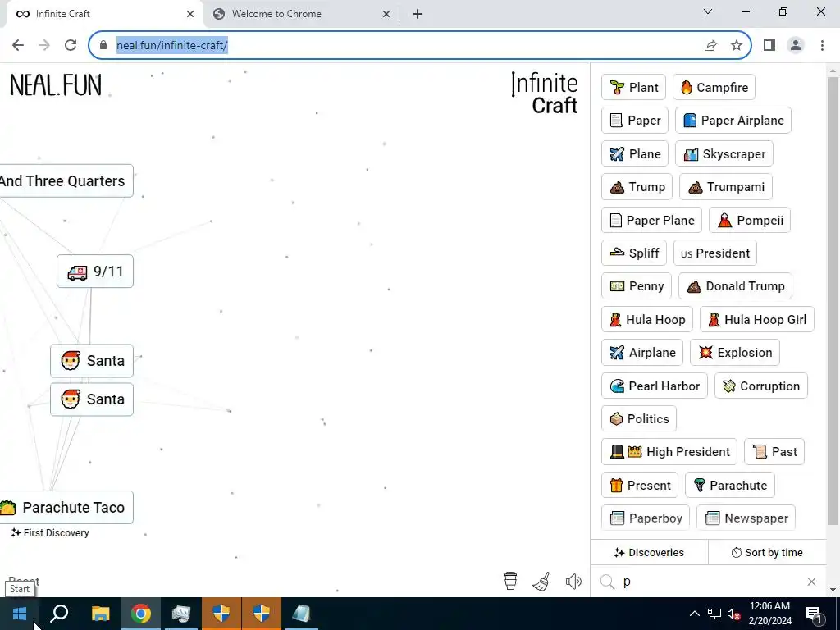The image size is (840, 630).
Task: Select the Pompeii element
Action: coord(750,220)
